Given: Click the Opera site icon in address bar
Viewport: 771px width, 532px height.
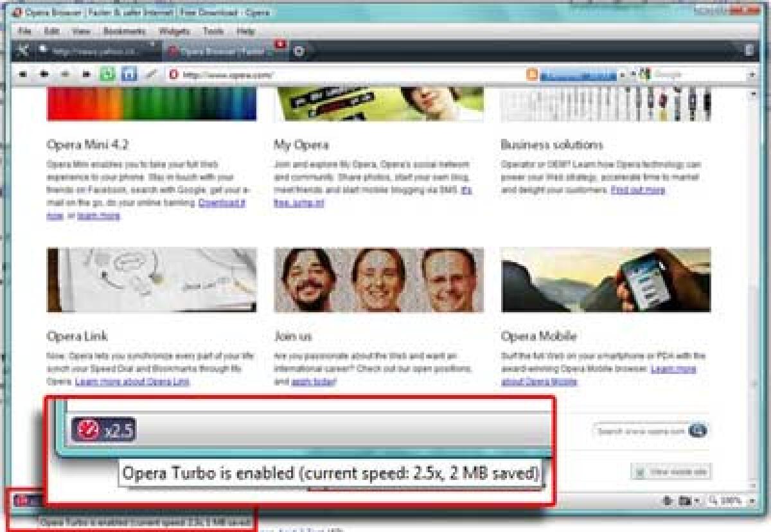Looking at the screenshot, I should coord(173,75).
